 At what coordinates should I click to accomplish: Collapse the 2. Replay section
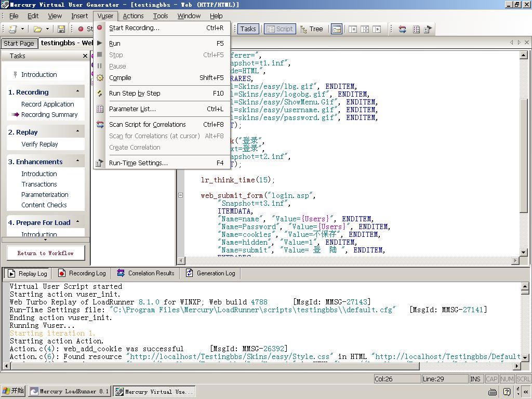[78, 131]
